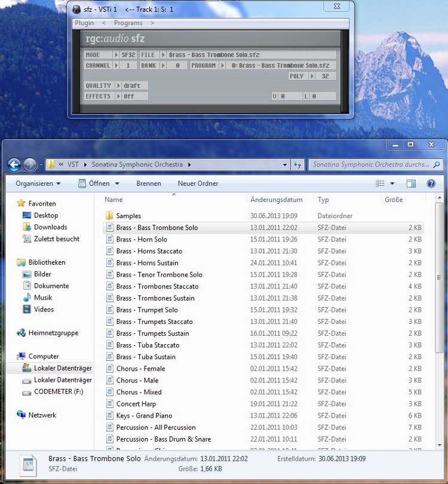
Task: Click the loaded file name field in sfz
Action: pos(251,54)
